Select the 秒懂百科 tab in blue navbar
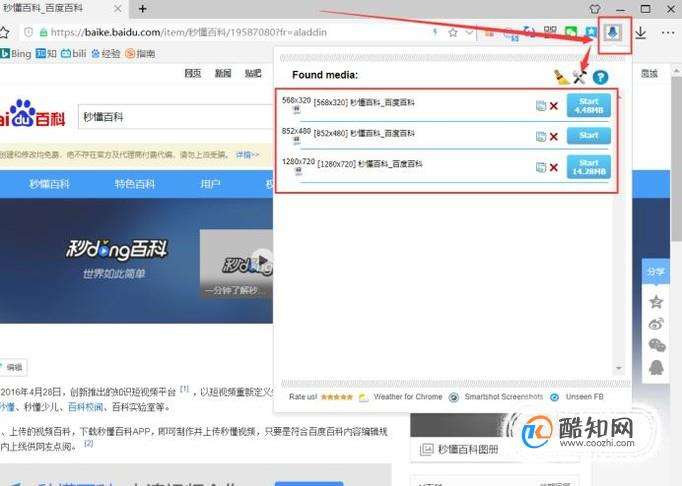Image resolution: width=682 pixels, height=486 pixels. coord(49,184)
